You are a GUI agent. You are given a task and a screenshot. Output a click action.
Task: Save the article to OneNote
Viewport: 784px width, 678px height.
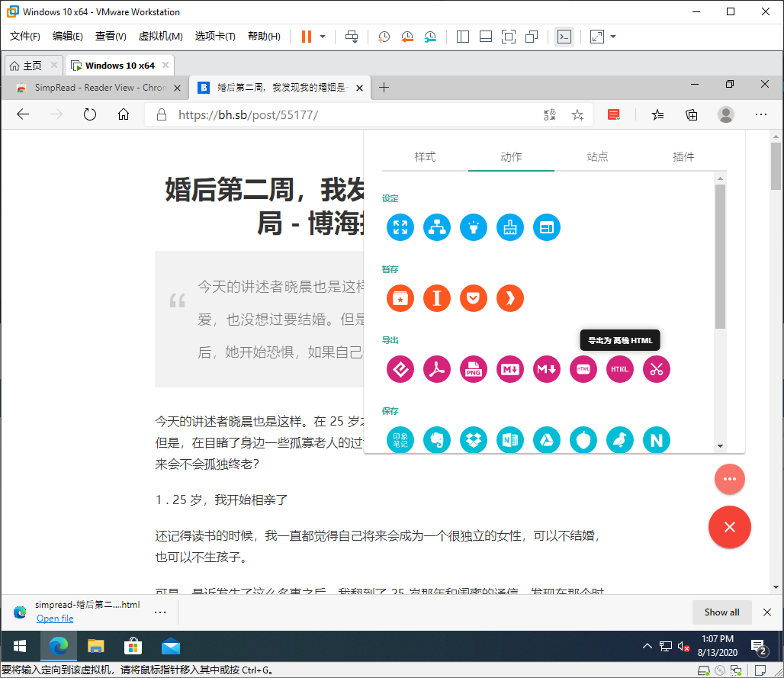coord(510,440)
